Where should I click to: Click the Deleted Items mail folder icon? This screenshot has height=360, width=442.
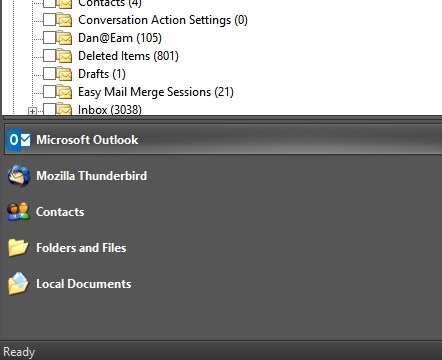[x=64, y=56]
